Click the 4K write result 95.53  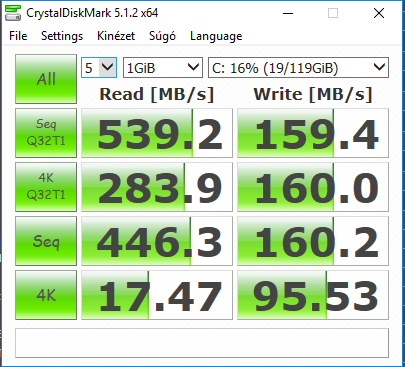tap(313, 295)
